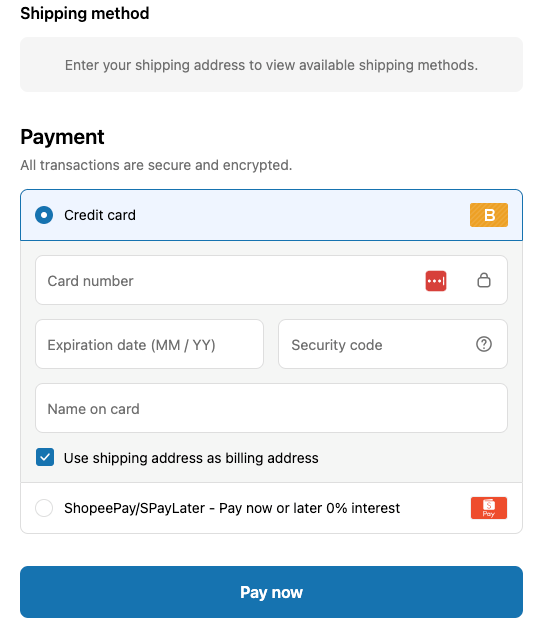560x640 pixels.
Task: Select the Credit card radio button
Action: click(x=44, y=215)
